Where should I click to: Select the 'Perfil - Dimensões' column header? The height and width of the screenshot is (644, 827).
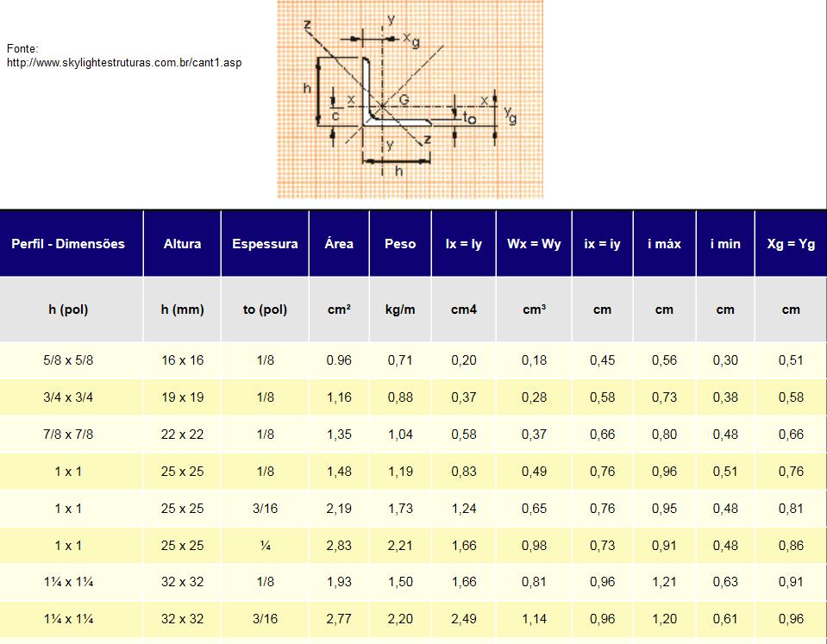[x=68, y=244]
